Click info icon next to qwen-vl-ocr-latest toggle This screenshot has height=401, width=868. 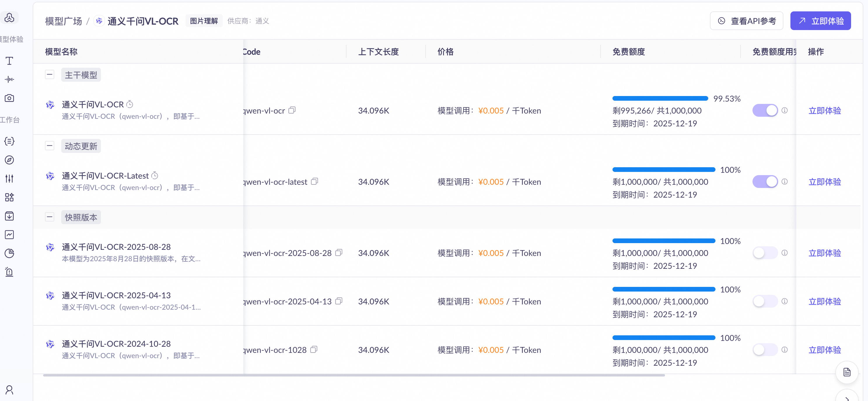(784, 182)
